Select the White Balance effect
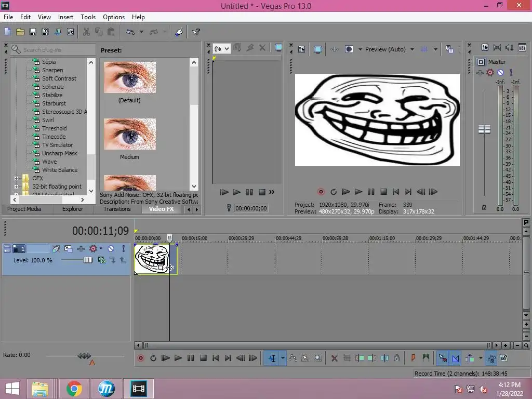 point(60,170)
